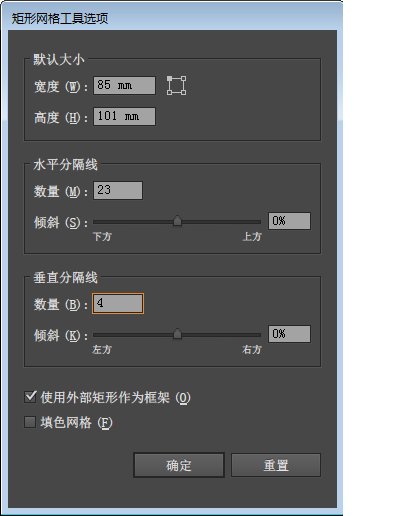
Task: Select the top-right reference point handle
Action: pos(184,78)
